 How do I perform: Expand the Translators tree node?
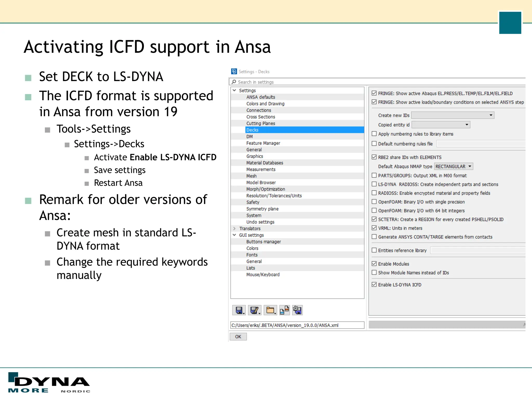[x=234, y=229]
